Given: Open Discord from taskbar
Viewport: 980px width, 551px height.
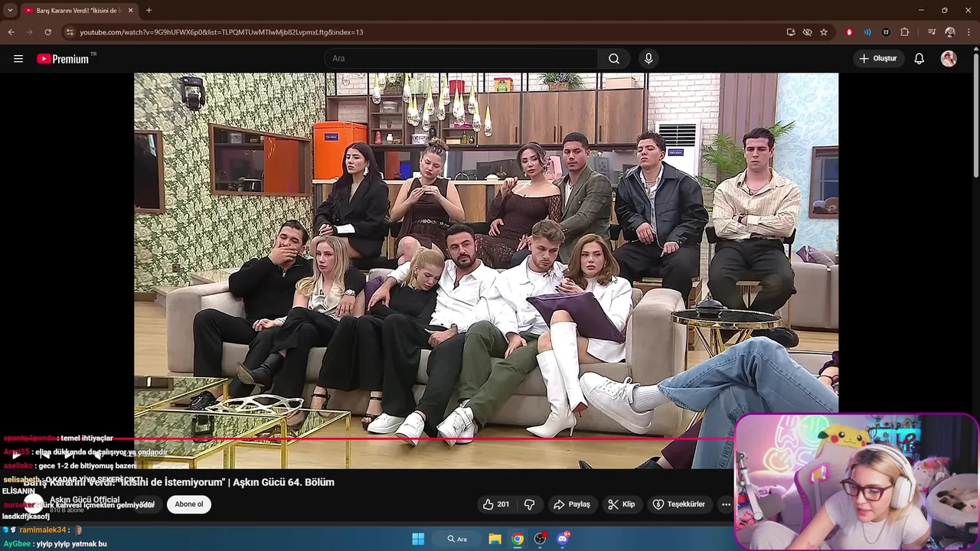Looking at the screenshot, I should click(563, 539).
